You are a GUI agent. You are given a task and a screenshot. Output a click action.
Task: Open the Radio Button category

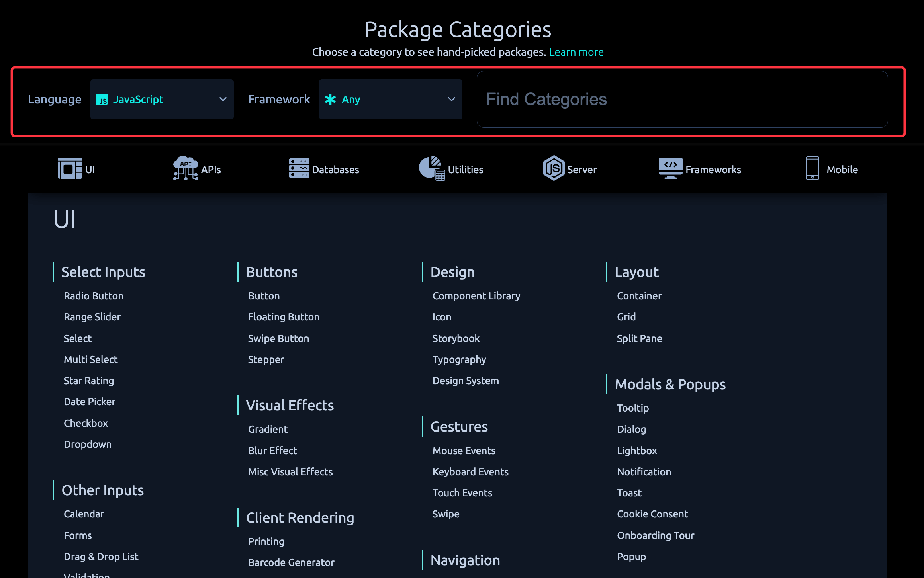point(94,296)
